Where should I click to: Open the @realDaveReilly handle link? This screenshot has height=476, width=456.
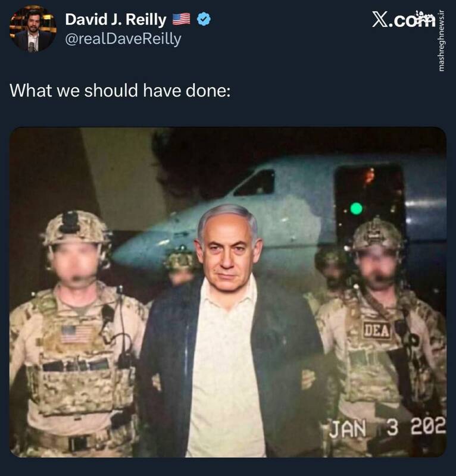tap(123, 39)
